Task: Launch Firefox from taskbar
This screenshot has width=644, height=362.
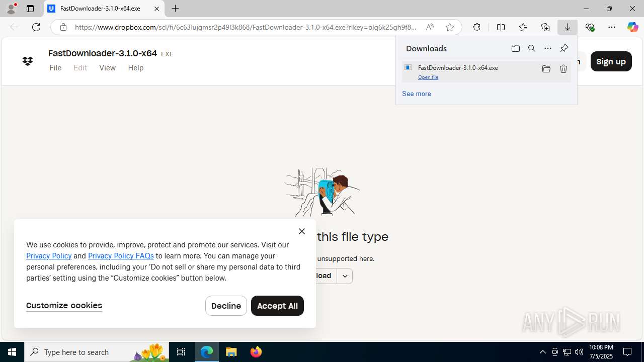Action: [x=256, y=352]
